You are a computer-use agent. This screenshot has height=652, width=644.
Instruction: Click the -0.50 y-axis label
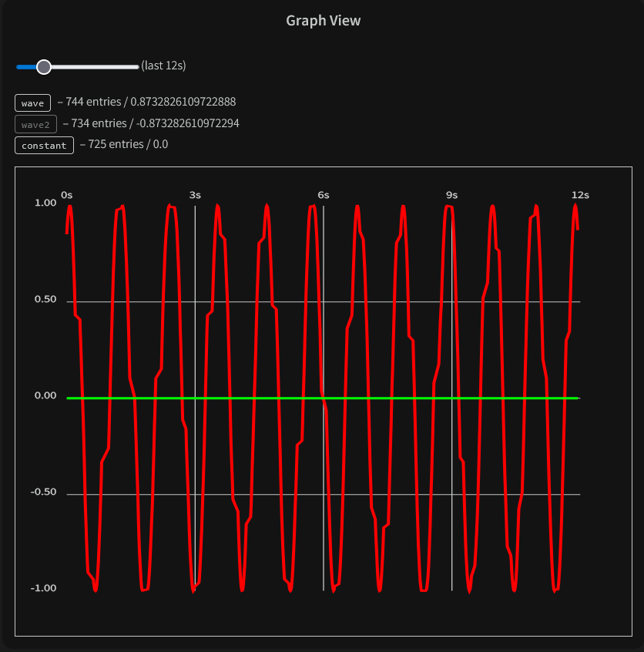coord(44,492)
